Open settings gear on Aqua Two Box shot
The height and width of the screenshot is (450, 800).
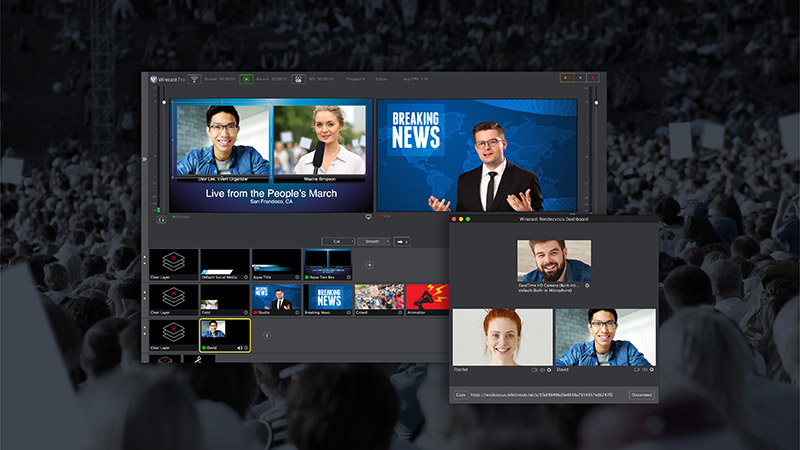pos(348,278)
